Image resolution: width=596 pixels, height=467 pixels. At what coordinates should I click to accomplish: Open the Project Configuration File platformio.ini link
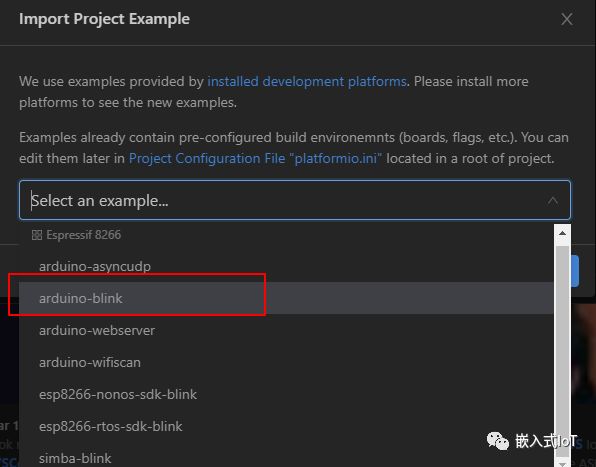click(255, 158)
